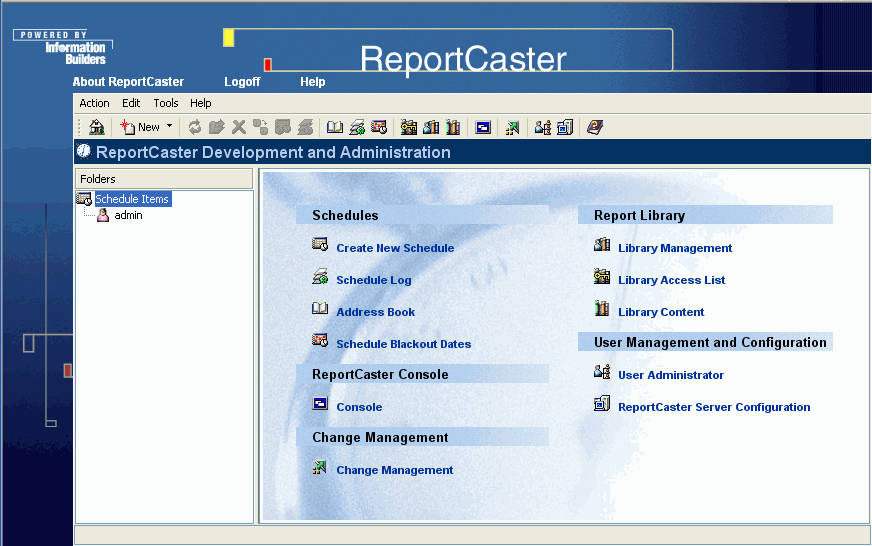Click the icon beside the Console link
872x546 pixels.
(320, 403)
